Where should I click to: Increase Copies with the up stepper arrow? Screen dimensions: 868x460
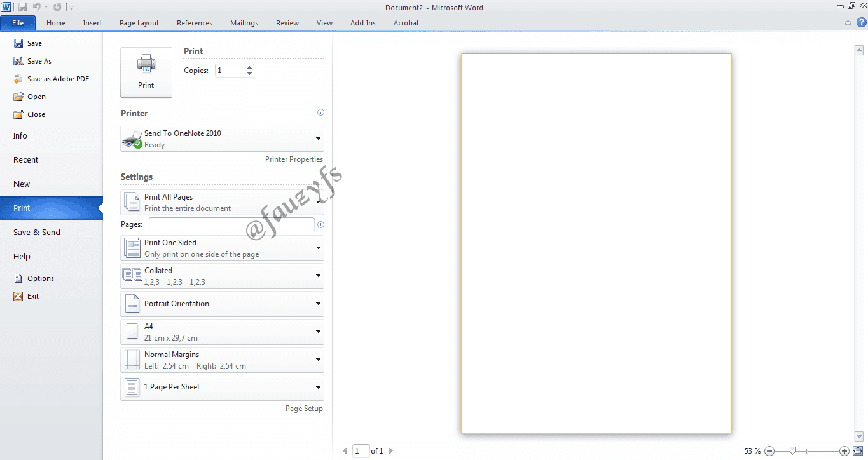click(248, 67)
